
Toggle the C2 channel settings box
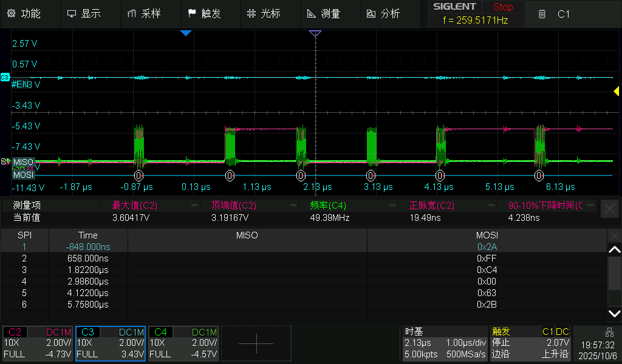pyautogui.click(x=38, y=343)
